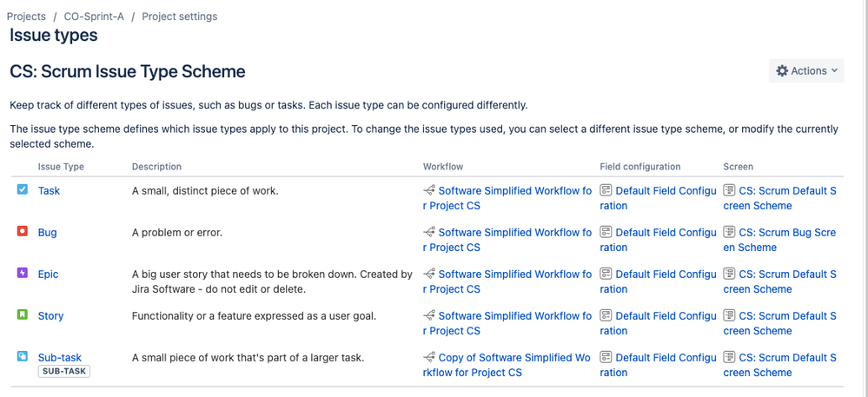Click the blue Task issue type icon
Viewport: 868px width, 397px height.
[22, 190]
